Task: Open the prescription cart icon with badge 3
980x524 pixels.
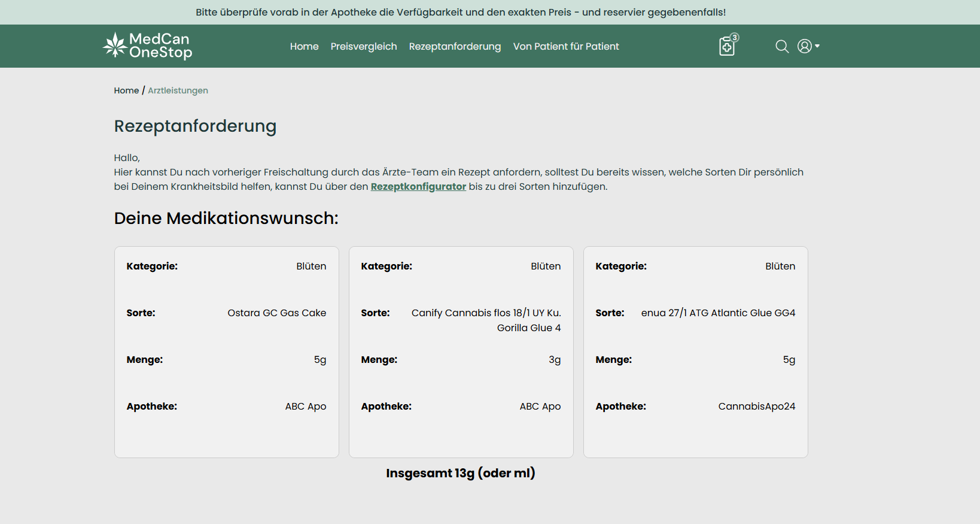Action: pyautogui.click(x=728, y=46)
